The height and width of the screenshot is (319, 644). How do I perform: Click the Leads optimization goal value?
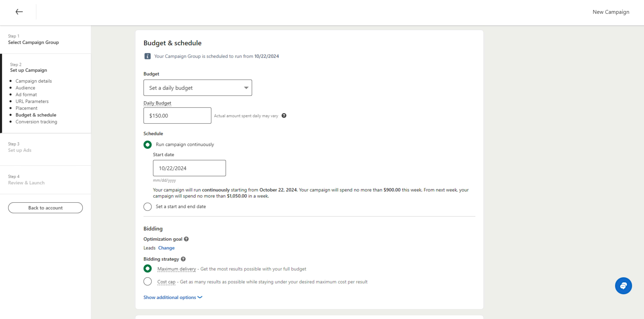(149, 248)
